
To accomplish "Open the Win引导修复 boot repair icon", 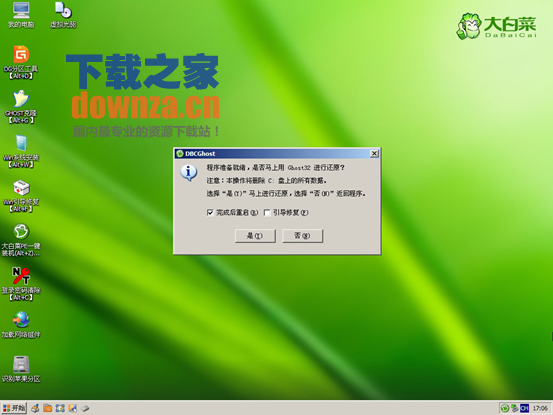I will point(21,196).
